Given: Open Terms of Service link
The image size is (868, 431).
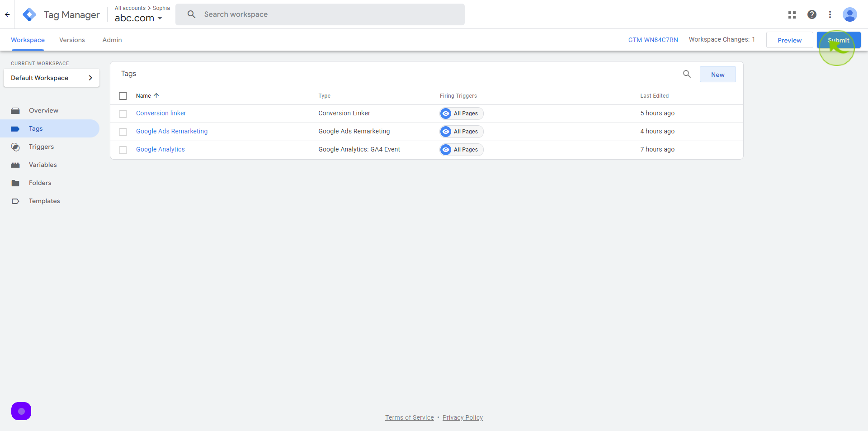Looking at the screenshot, I should (410, 417).
